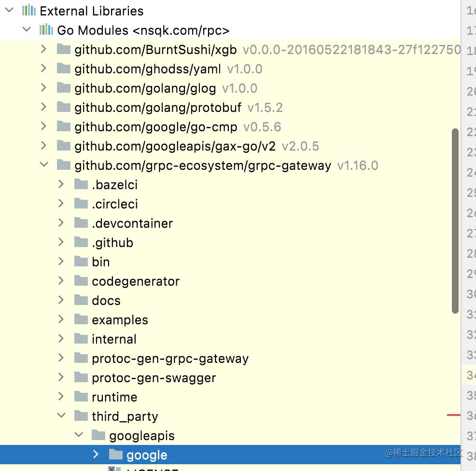Select the External Libraries label
Screen dimensions: 476x471
coord(92,11)
